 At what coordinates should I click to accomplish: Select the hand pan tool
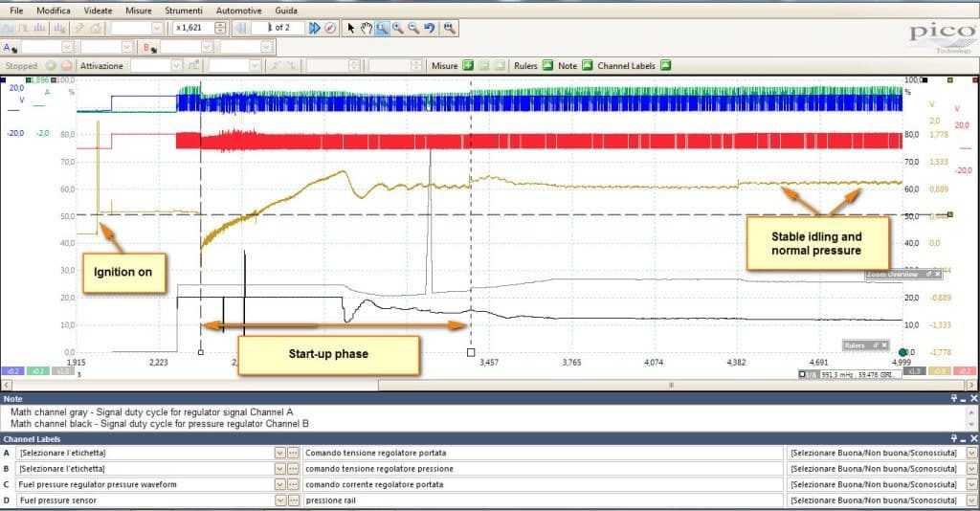(x=367, y=28)
